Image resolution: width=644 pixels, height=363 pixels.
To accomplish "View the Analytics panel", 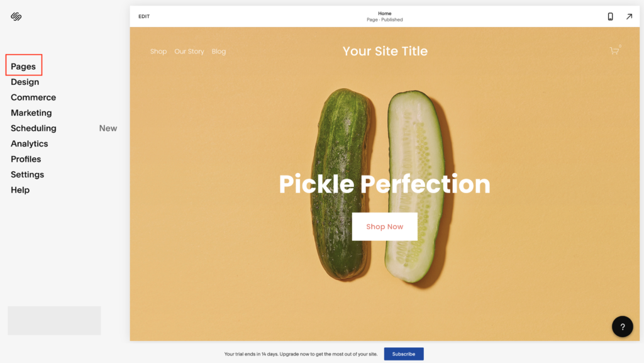I will (x=30, y=143).
